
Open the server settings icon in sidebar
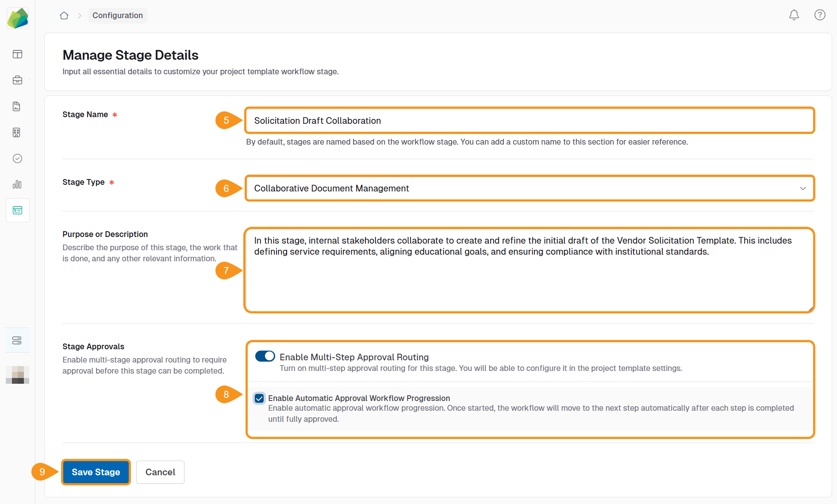click(17, 340)
